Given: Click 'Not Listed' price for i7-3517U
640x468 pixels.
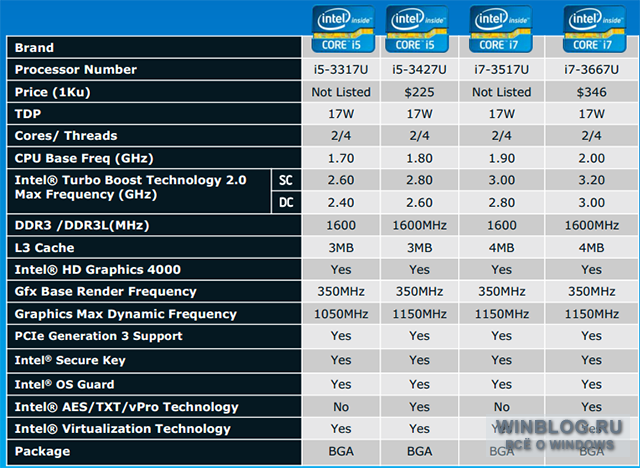Looking at the screenshot, I should [x=502, y=92].
